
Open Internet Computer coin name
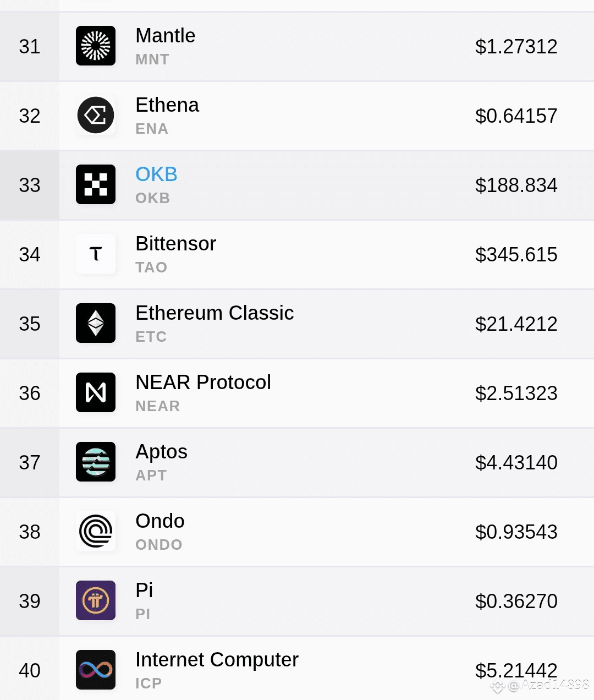(x=217, y=659)
